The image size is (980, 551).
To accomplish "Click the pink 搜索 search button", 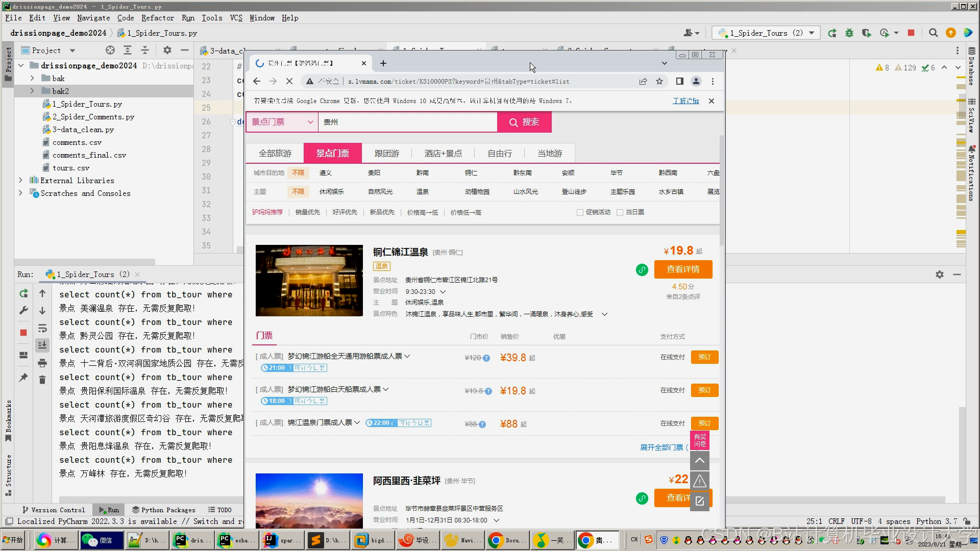I will (x=524, y=122).
